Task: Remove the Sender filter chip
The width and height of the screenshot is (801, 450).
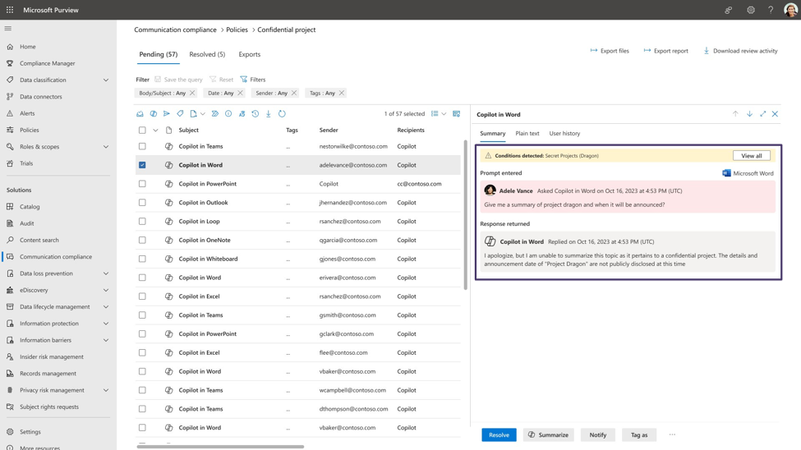Action: (294, 93)
